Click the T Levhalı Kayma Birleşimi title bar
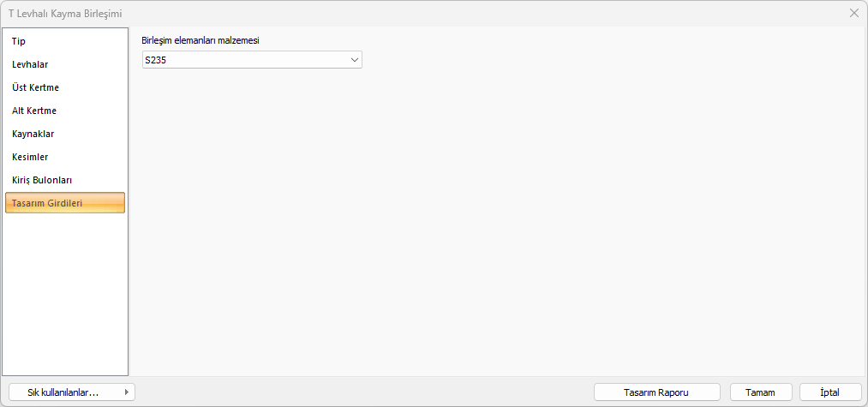The height and width of the screenshot is (407, 868). pos(343,13)
